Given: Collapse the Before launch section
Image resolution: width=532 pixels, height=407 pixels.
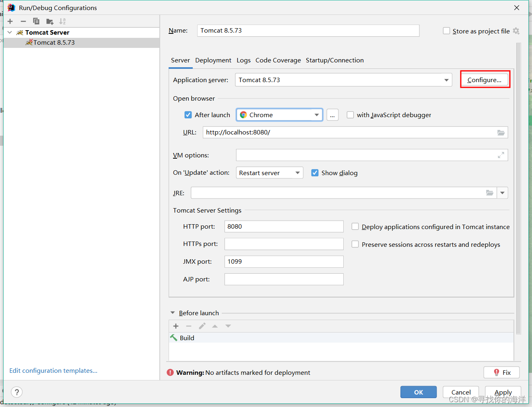Looking at the screenshot, I should [173, 313].
